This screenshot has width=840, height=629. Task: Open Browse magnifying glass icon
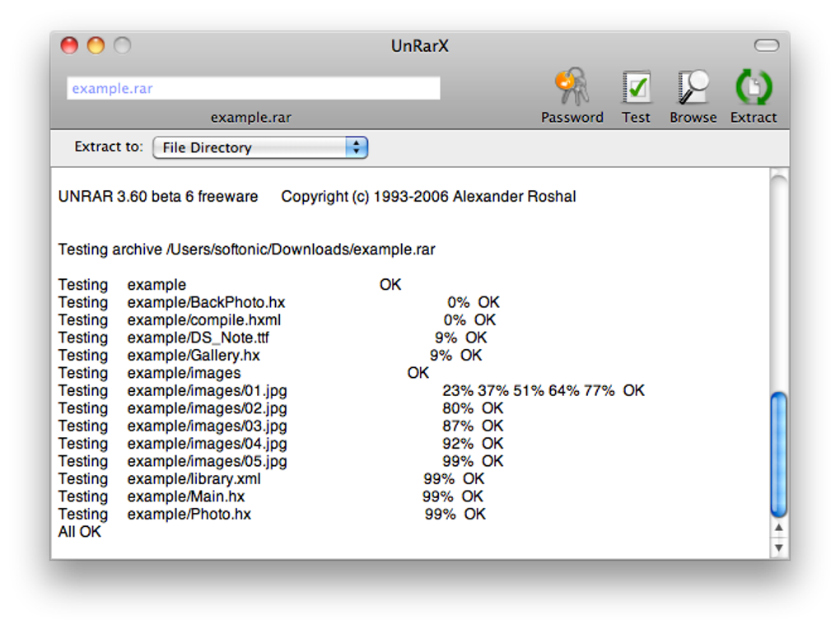coord(693,86)
